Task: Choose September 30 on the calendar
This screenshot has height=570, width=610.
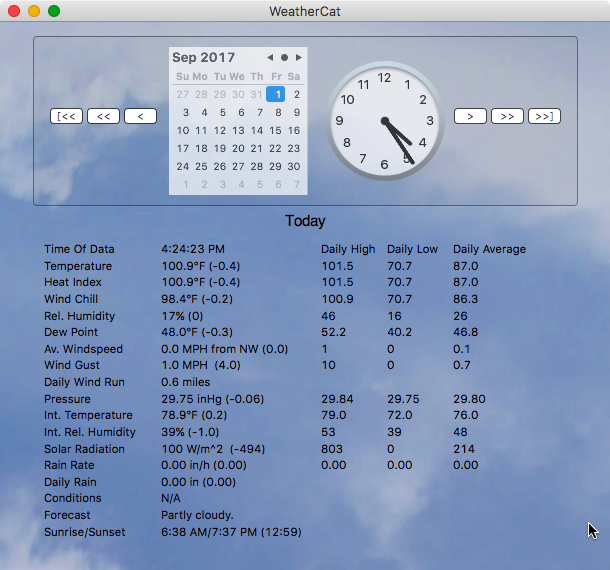Action: point(294,167)
